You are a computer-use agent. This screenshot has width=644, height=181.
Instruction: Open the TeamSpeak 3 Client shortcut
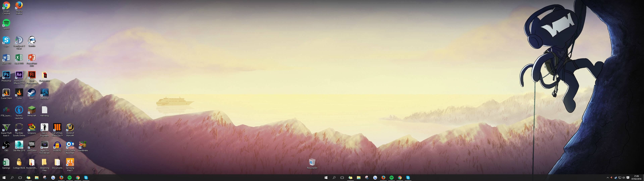pos(19,40)
